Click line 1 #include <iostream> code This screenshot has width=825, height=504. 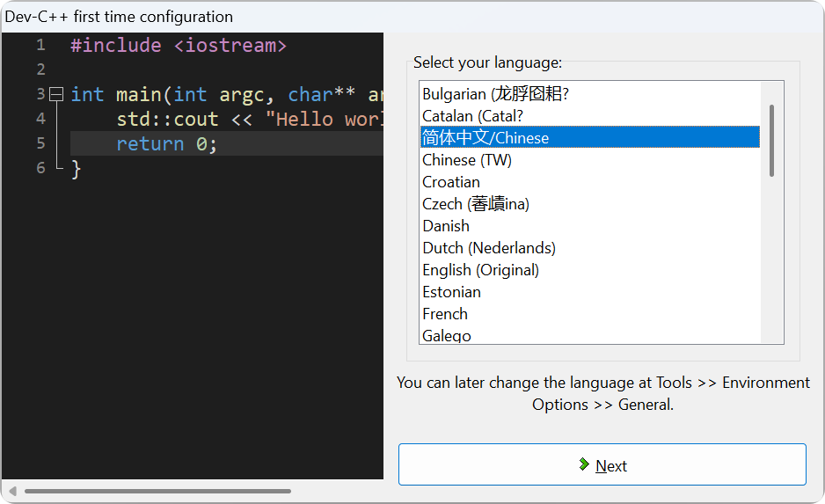179,45
